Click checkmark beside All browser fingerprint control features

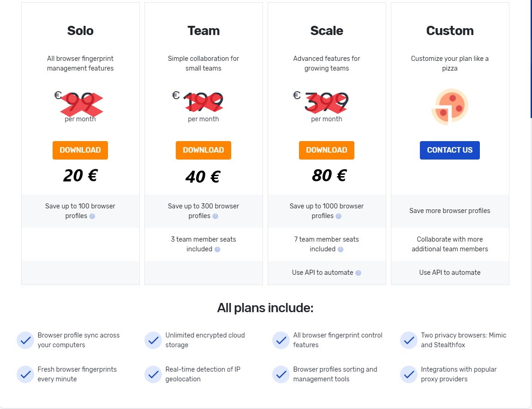coord(281,340)
